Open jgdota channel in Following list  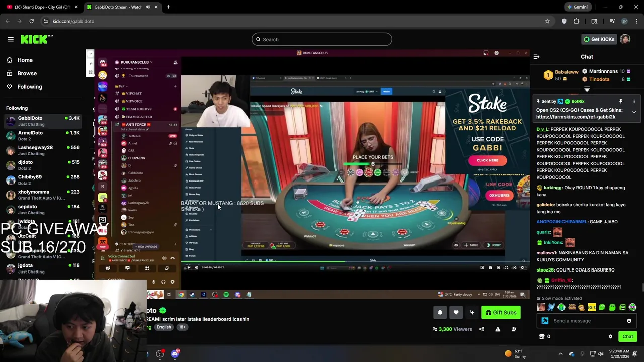click(43, 268)
